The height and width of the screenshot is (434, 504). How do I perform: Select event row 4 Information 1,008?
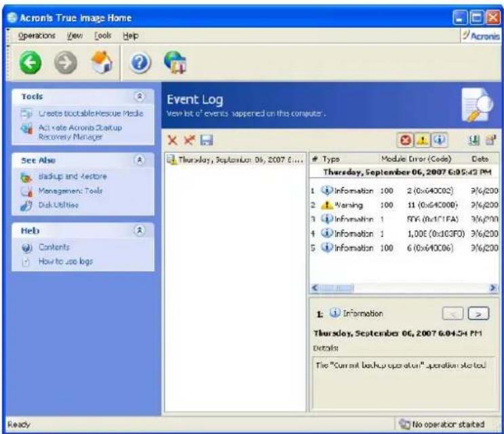click(404, 233)
